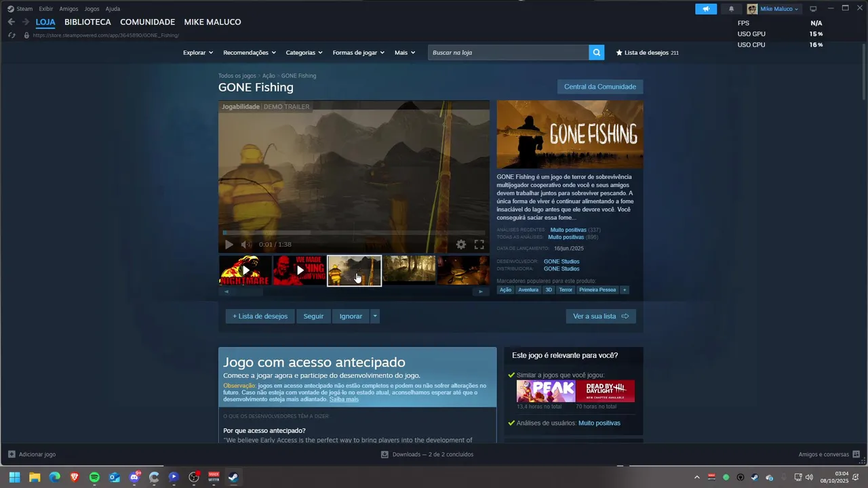
Task: Open the Exibir menu
Action: point(46,9)
